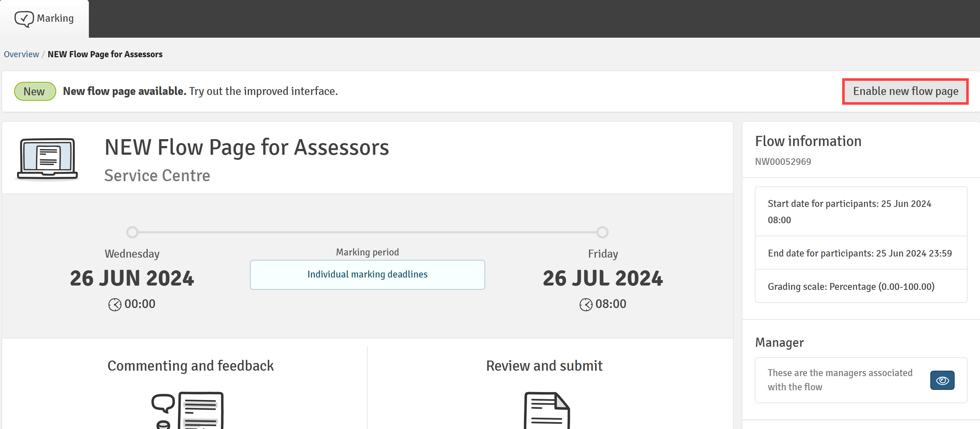Click the Marking speech bubble checkmark icon
980x429 pixels.
tap(24, 18)
